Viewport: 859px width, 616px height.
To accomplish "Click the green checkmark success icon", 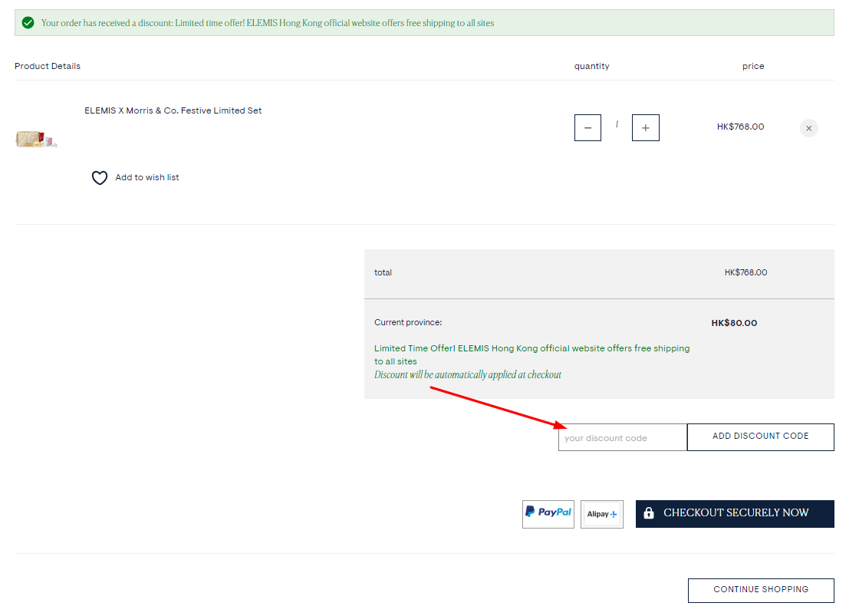I will pyautogui.click(x=28, y=23).
